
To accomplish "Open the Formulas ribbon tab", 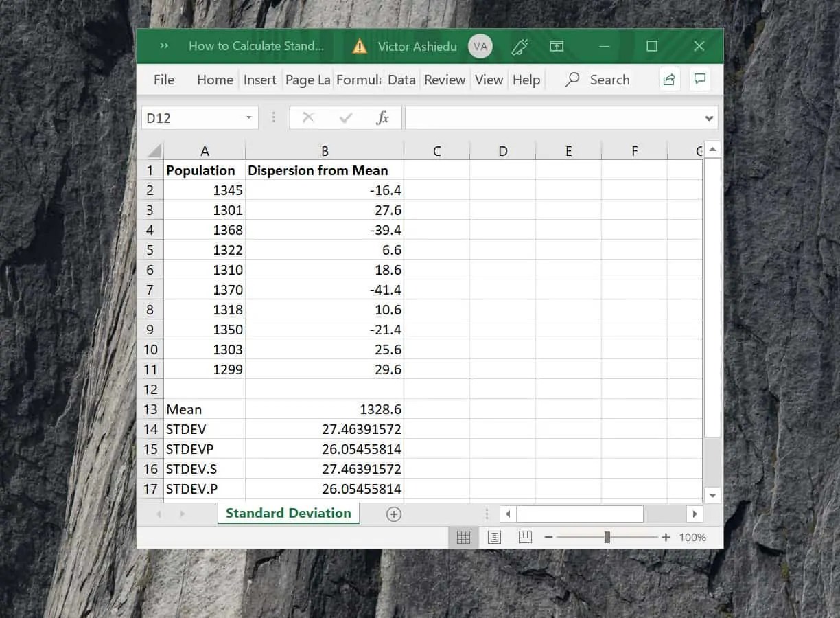I will click(358, 80).
